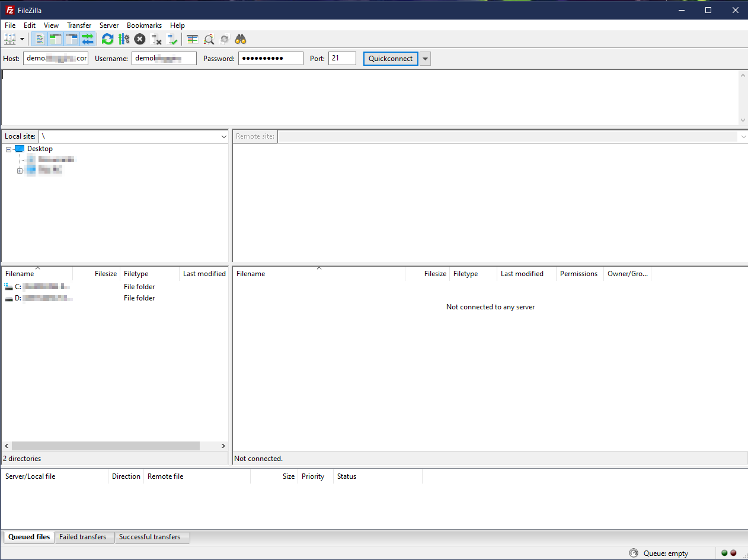
Task: Click the D: drive icon
Action: [8, 298]
